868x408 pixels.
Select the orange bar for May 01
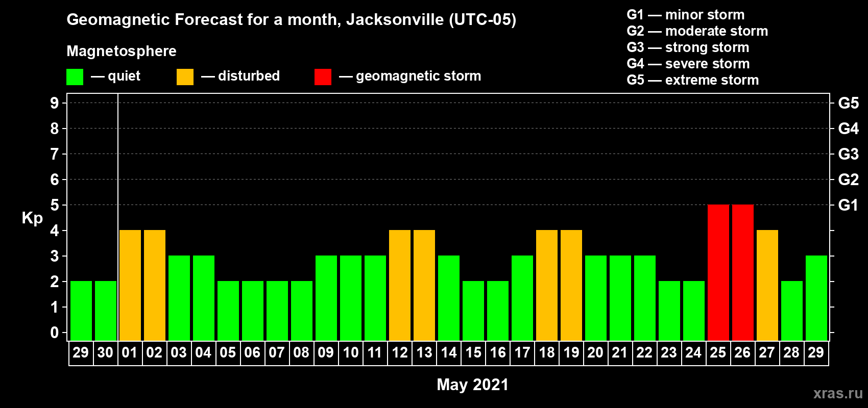(130, 286)
